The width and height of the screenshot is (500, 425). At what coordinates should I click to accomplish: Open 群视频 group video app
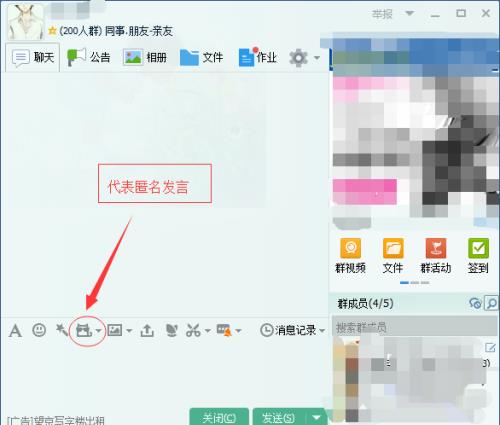(350, 256)
